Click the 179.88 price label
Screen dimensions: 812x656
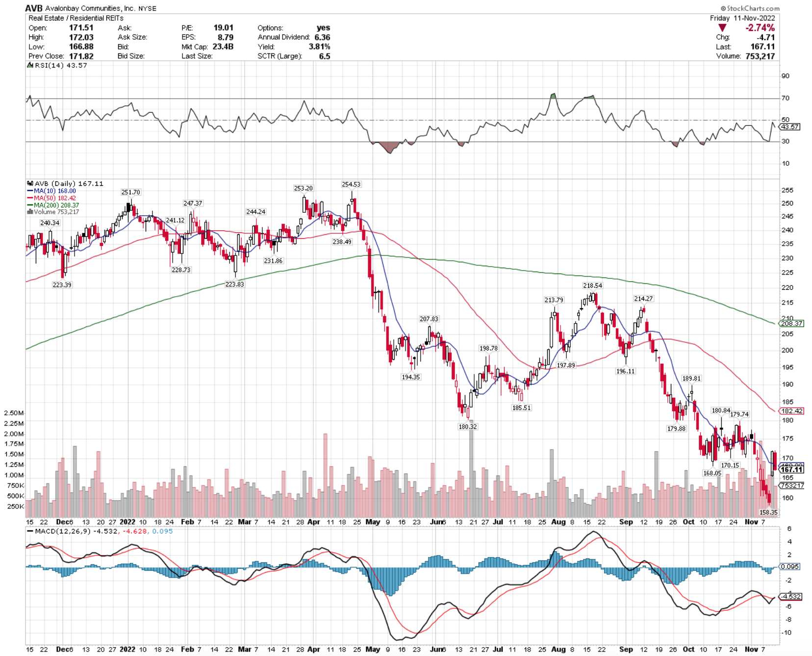click(x=676, y=429)
